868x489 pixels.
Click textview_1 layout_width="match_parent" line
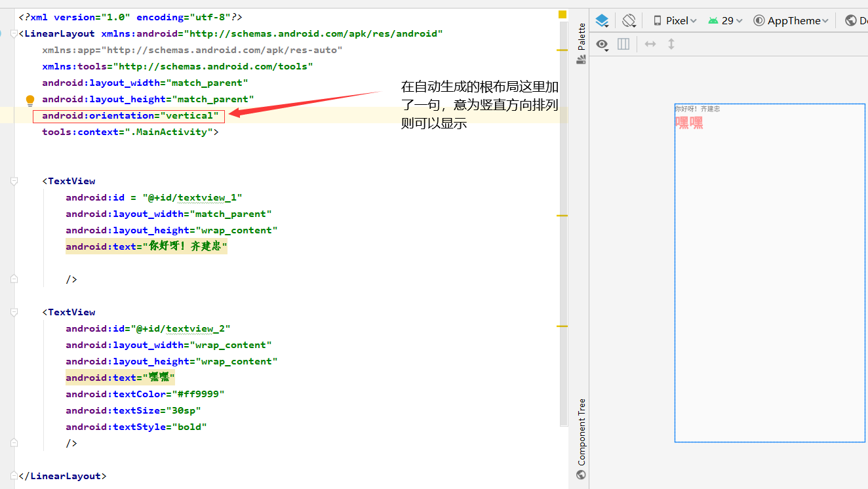[x=168, y=214]
